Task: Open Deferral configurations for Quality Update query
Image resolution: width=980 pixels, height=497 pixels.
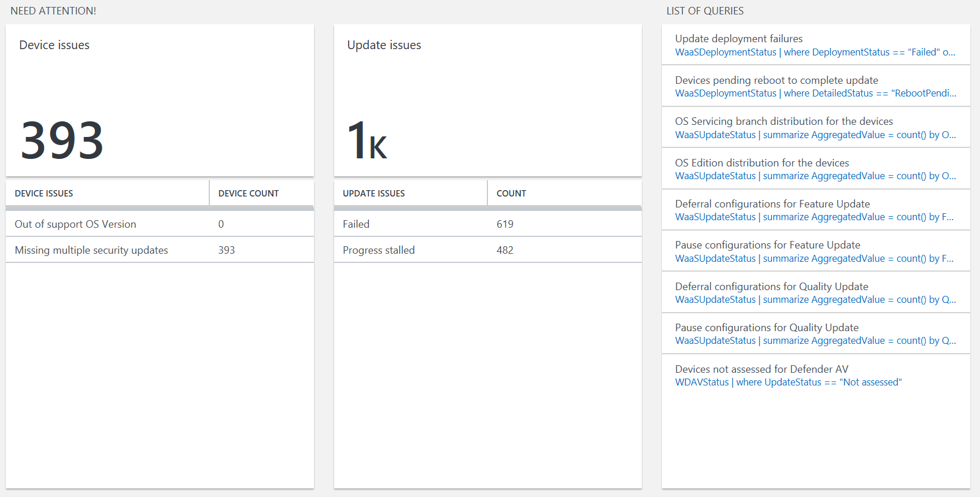Action: (816, 292)
